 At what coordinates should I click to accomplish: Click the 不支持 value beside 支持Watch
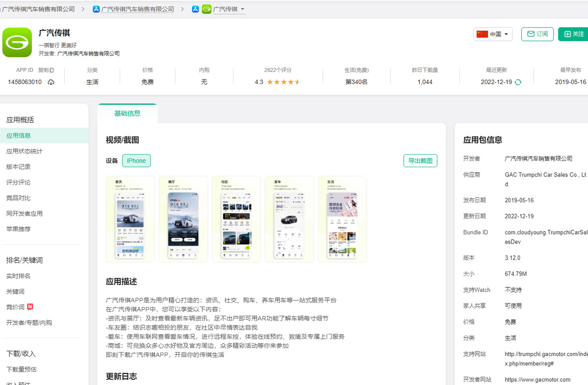[513, 290]
